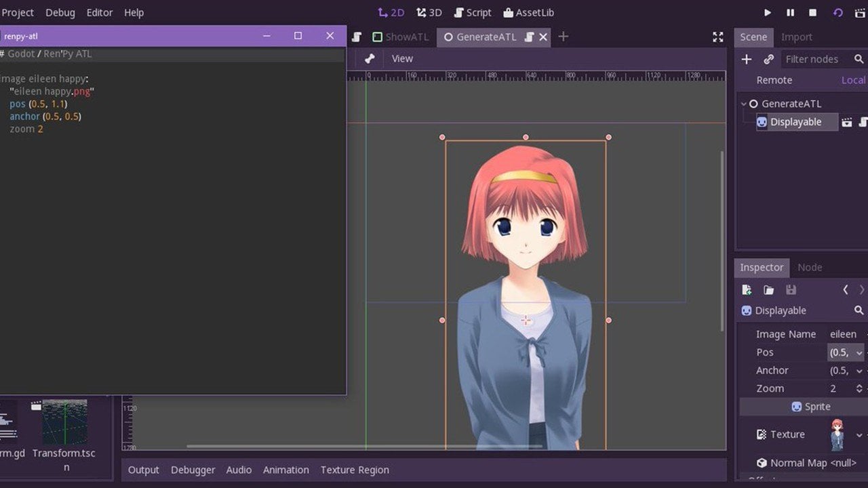
Task: Open the Texture dropdown arrow
Action: click(859, 435)
